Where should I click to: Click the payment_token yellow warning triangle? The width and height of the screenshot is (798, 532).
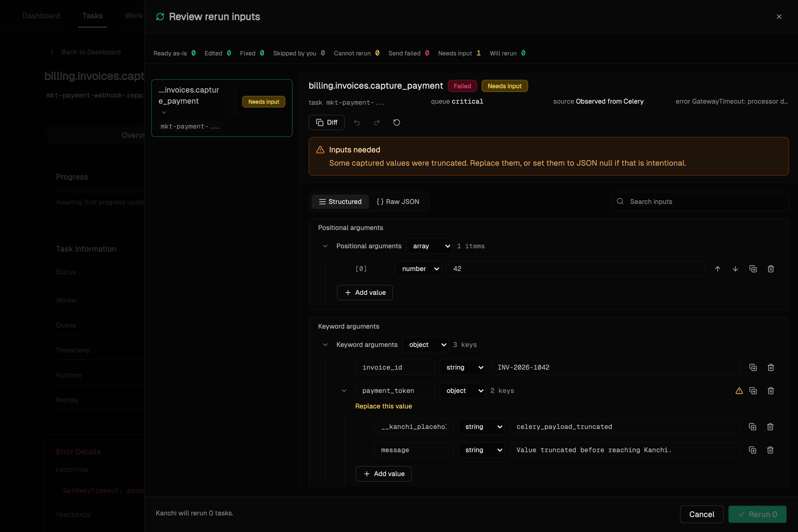739,390
